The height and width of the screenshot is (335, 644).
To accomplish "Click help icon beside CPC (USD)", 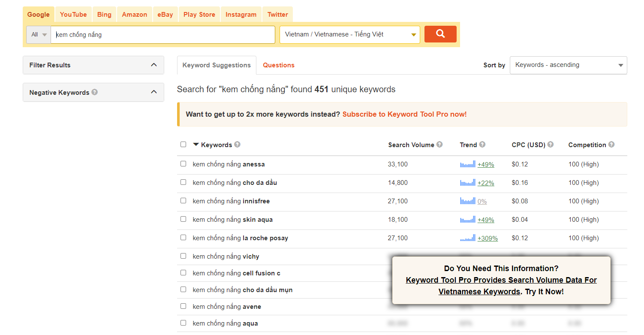I will (x=551, y=145).
